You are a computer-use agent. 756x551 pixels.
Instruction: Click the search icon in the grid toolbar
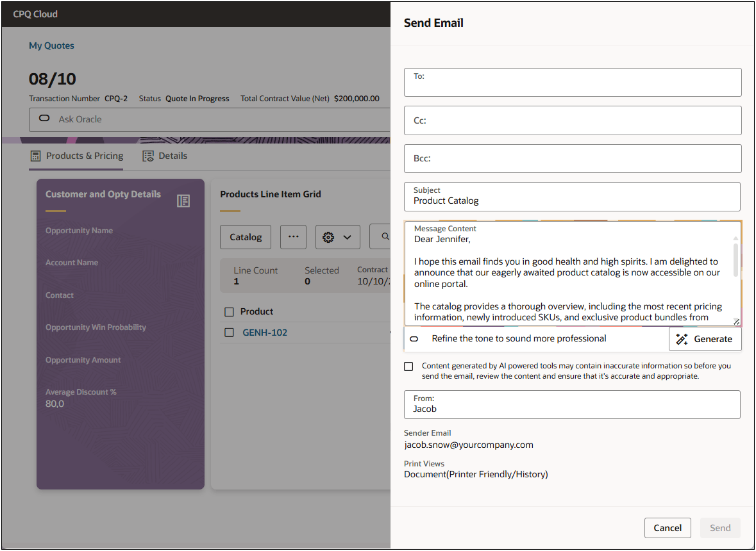coord(385,236)
